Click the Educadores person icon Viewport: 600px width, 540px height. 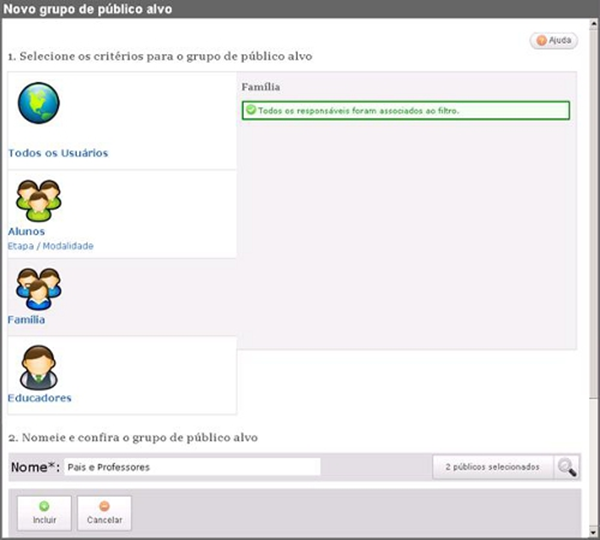click(39, 368)
